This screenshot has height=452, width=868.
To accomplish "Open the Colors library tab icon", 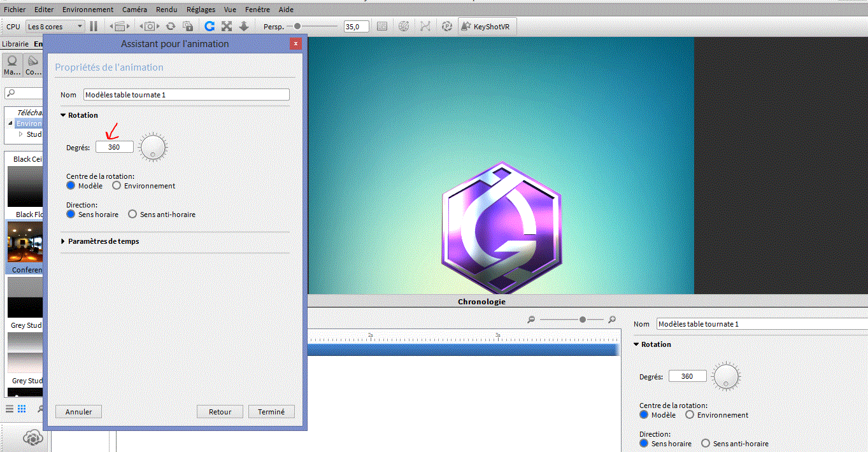I will [x=33, y=64].
